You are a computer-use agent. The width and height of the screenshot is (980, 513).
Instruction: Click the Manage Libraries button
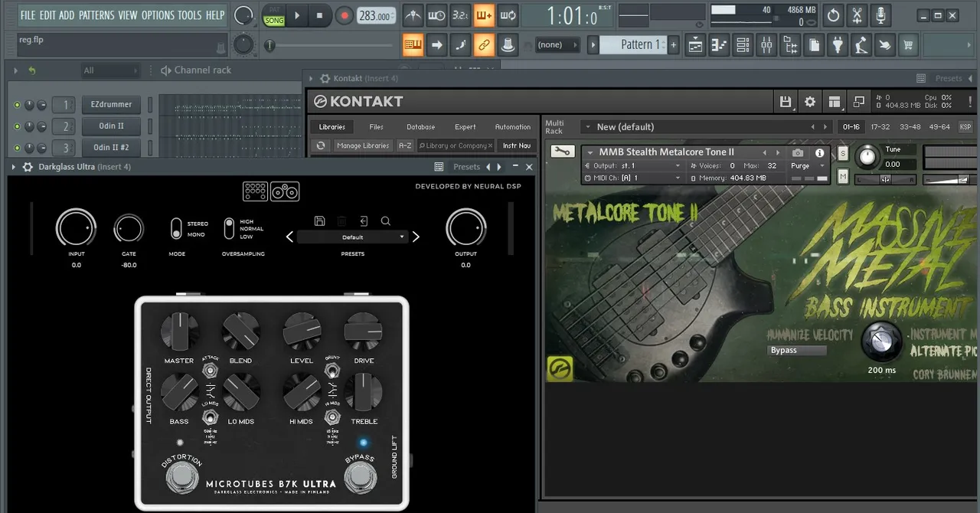363,145
